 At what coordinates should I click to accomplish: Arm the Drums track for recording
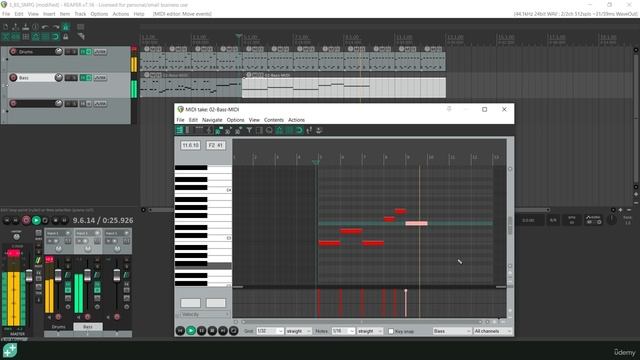[13, 51]
